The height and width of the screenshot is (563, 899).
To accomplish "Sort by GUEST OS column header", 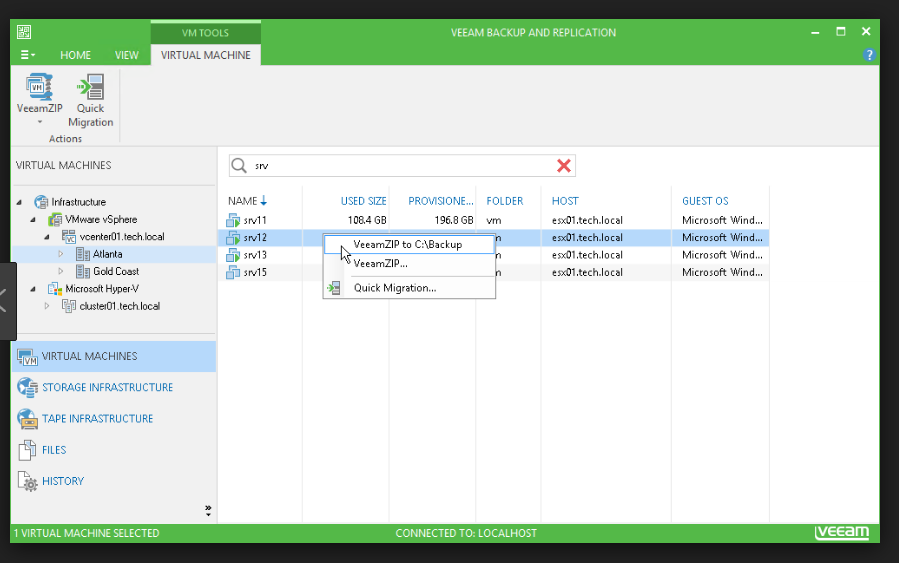I will tap(705, 201).
